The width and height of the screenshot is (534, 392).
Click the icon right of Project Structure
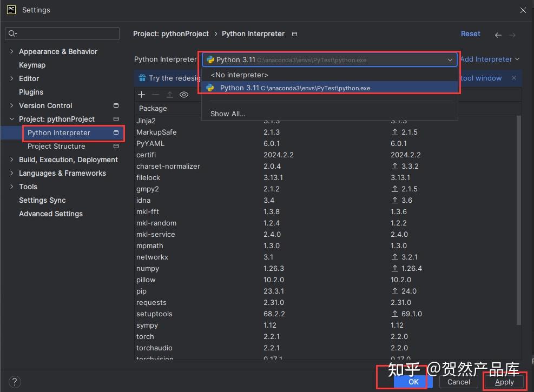click(x=116, y=146)
